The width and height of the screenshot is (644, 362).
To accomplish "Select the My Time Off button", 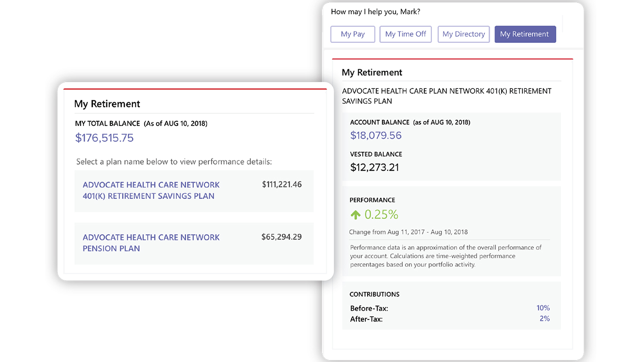I will [405, 34].
